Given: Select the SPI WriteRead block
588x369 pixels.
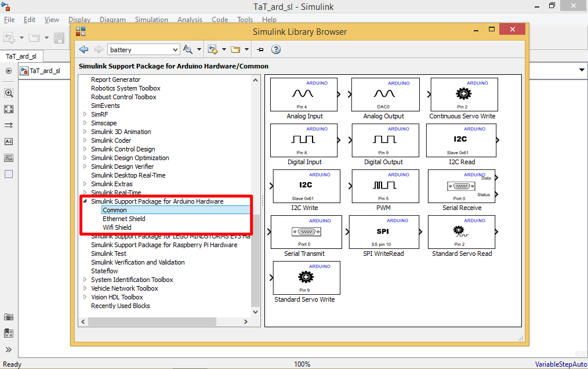Looking at the screenshot, I should coord(384,232).
